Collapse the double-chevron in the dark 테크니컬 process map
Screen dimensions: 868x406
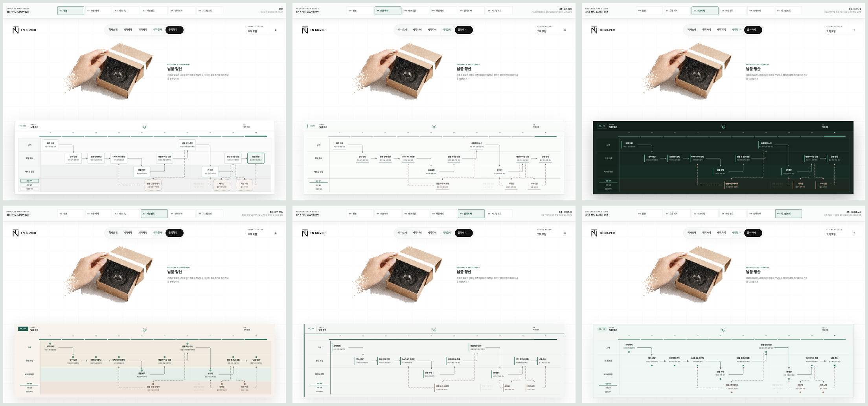[723, 127]
